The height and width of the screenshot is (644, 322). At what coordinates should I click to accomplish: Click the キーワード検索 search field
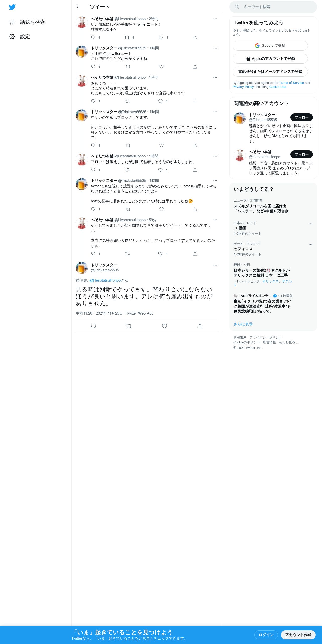pyautogui.click(x=273, y=7)
